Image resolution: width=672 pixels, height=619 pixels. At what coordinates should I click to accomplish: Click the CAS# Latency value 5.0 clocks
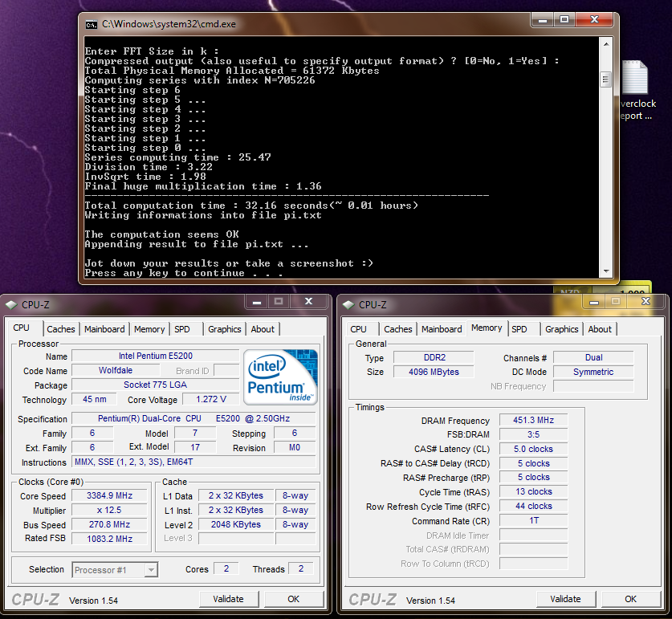coord(534,449)
